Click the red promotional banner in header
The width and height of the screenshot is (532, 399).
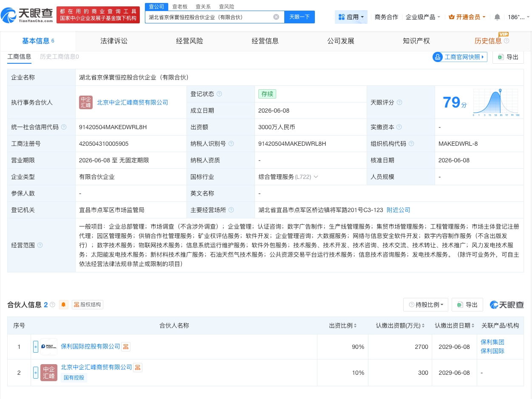click(98, 15)
